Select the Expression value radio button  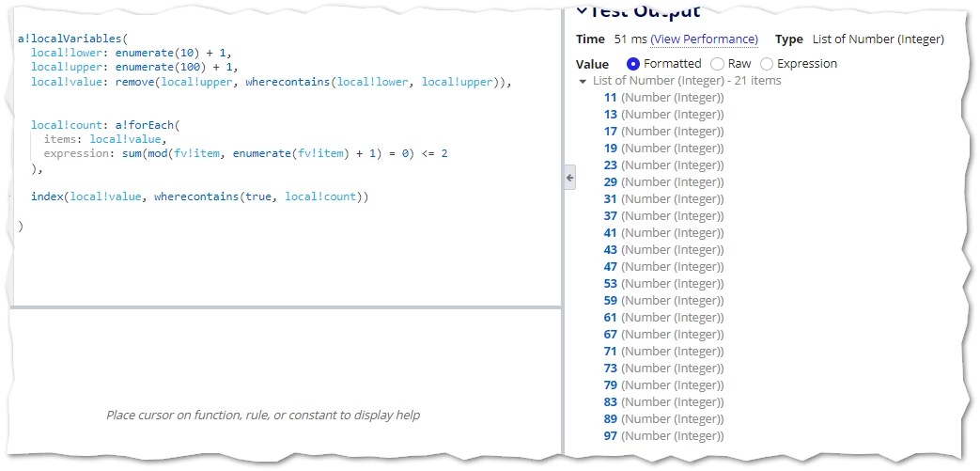coord(767,64)
